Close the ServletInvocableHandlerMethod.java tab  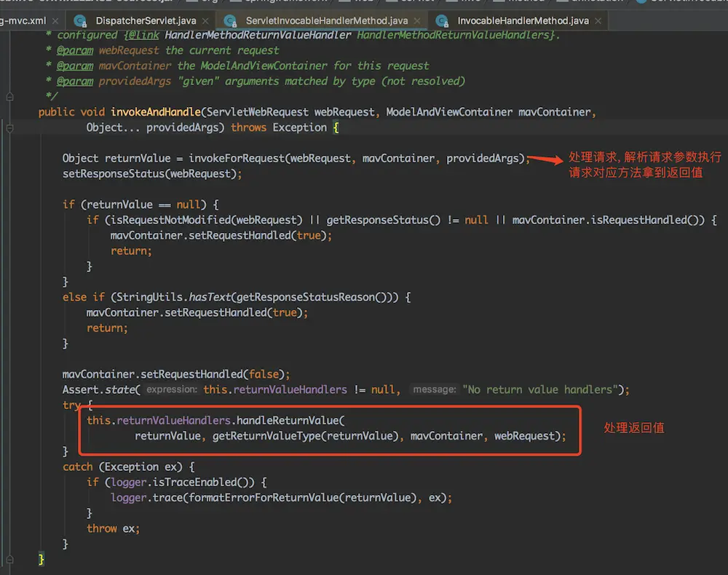click(417, 21)
